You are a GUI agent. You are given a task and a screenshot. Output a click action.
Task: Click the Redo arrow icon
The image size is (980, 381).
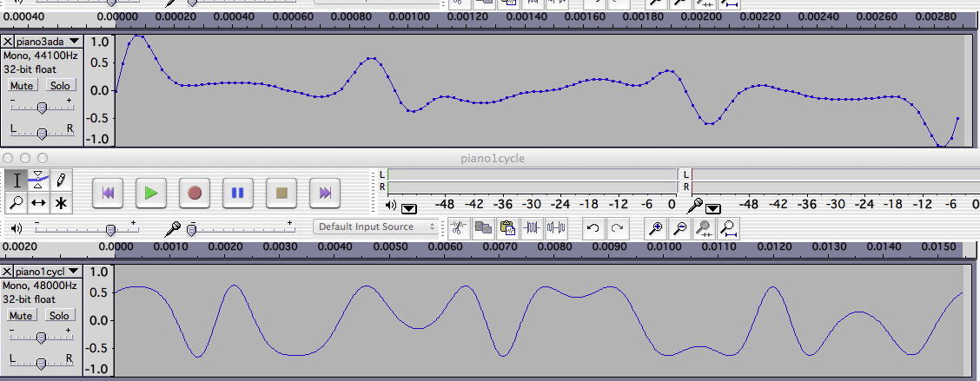[x=617, y=228]
